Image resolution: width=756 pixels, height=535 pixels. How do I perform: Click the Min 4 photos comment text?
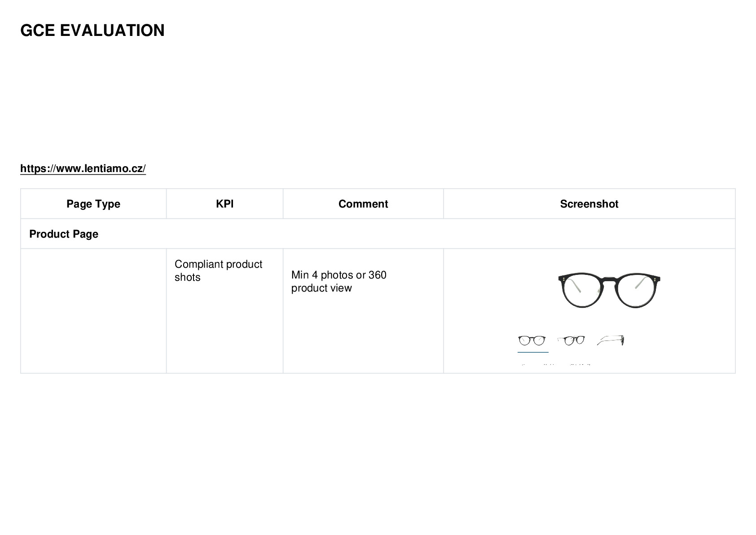tap(338, 281)
